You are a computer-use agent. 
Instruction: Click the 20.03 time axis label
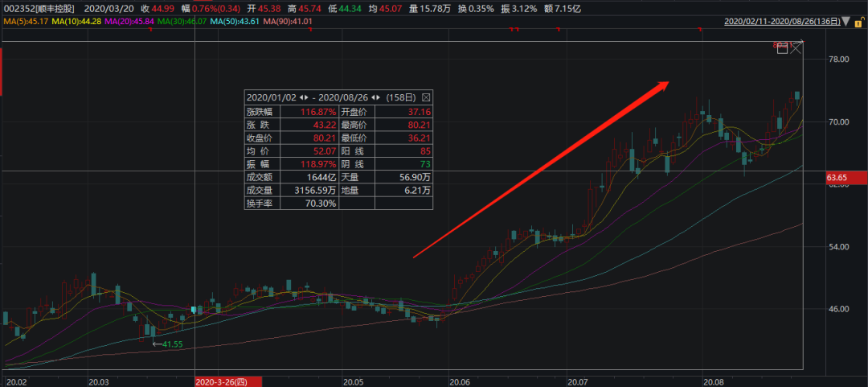99,382
